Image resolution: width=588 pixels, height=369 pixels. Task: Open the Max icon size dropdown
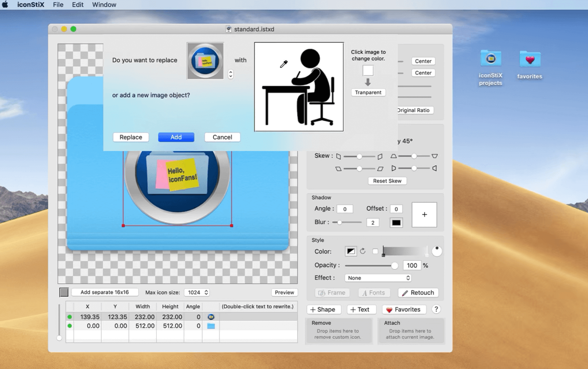pyautogui.click(x=197, y=292)
